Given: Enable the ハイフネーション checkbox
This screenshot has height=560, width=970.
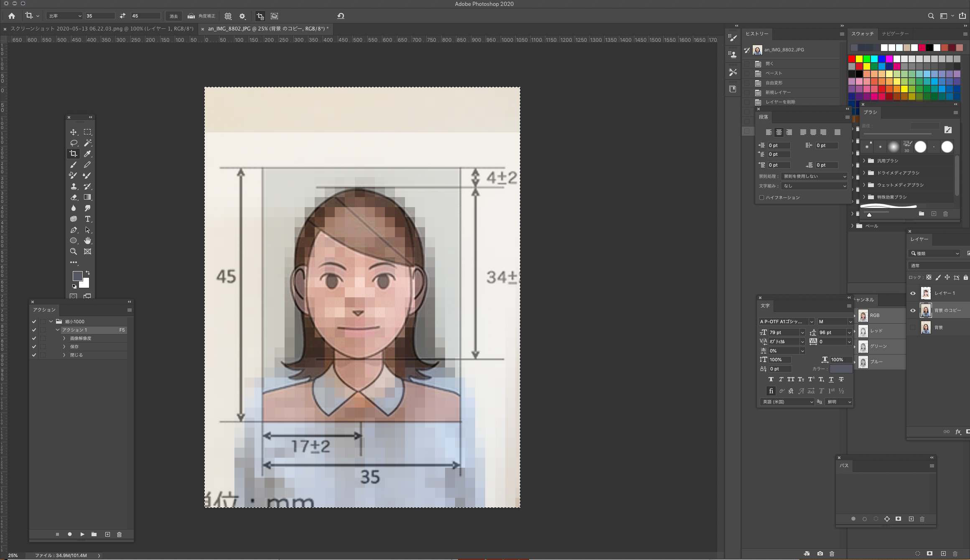Looking at the screenshot, I should 761,198.
